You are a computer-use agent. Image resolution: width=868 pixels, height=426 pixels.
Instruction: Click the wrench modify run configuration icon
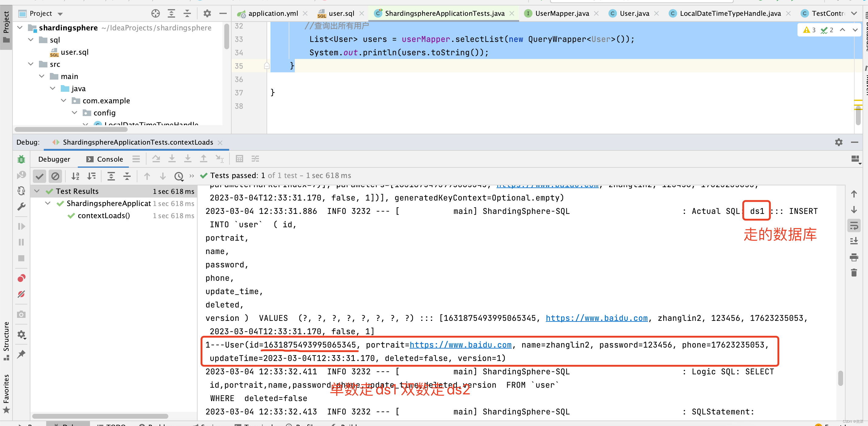[21, 206]
